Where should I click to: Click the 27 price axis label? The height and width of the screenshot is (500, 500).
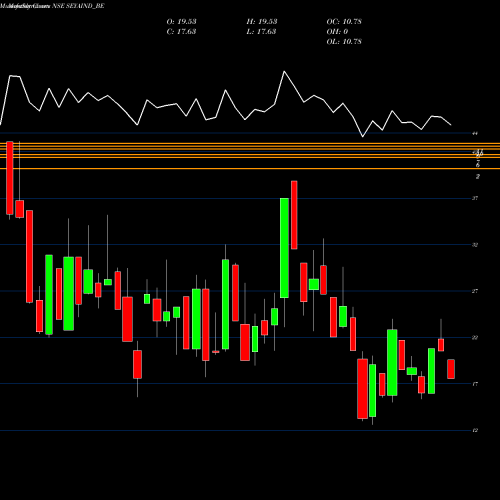pyautogui.click(x=475, y=291)
